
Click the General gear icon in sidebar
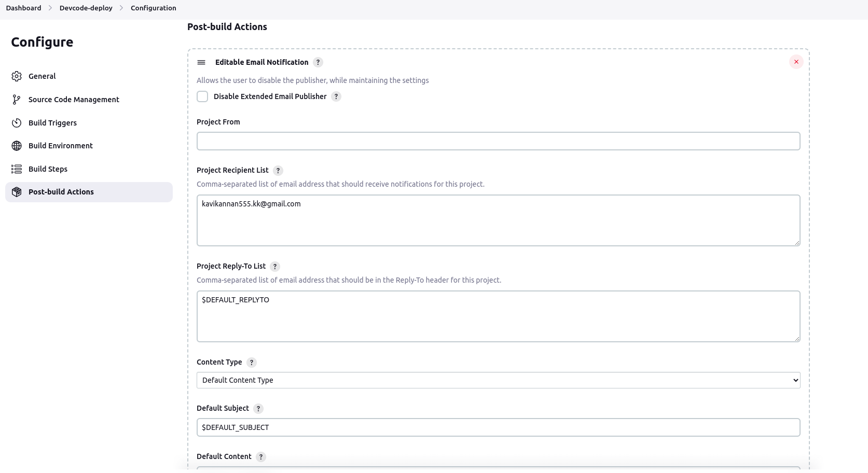pyautogui.click(x=17, y=76)
